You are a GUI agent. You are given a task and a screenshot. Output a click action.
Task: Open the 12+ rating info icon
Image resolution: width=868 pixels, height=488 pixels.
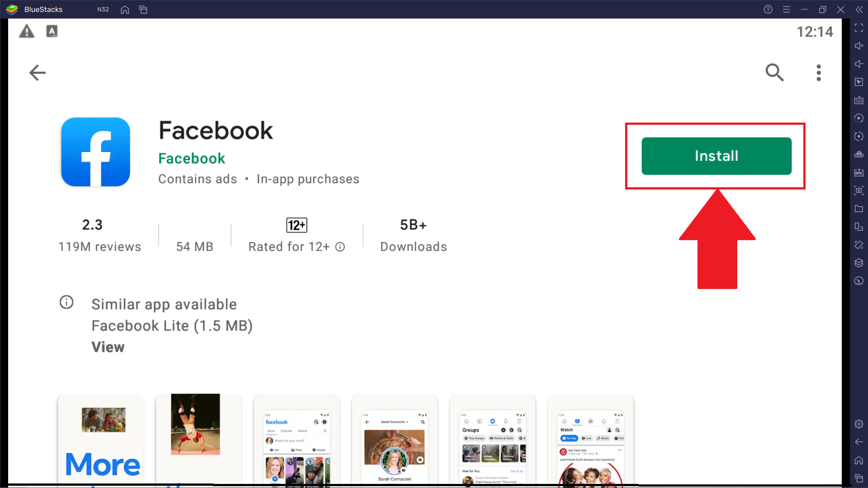click(340, 247)
